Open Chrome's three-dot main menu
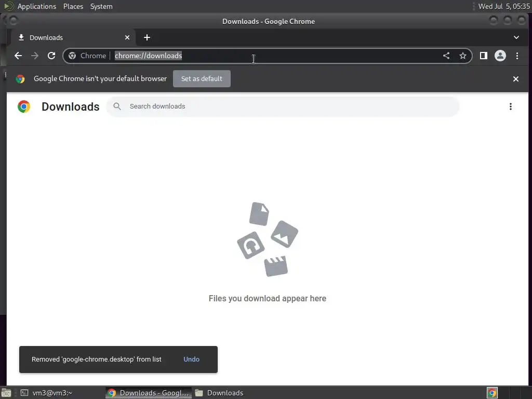This screenshot has height=399, width=532. (517, 56)
